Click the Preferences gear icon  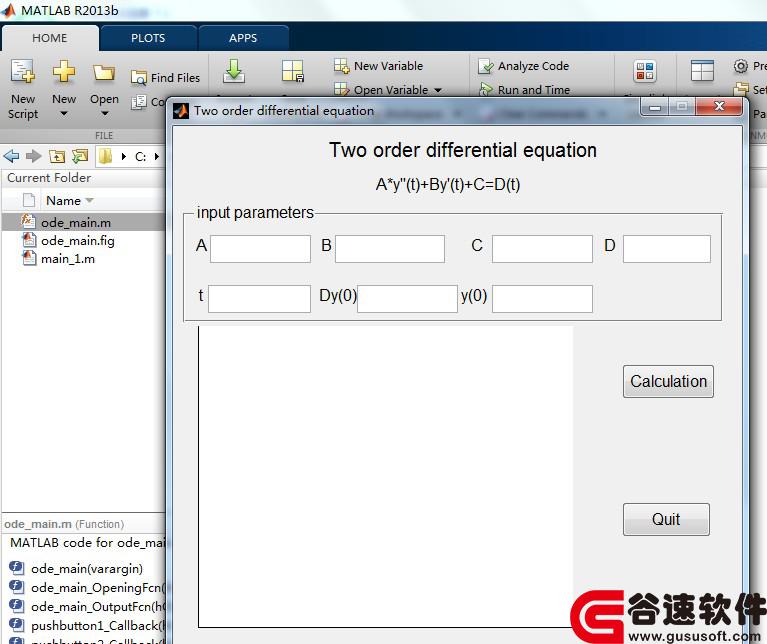pyautogui.click(x=741, y=66)
